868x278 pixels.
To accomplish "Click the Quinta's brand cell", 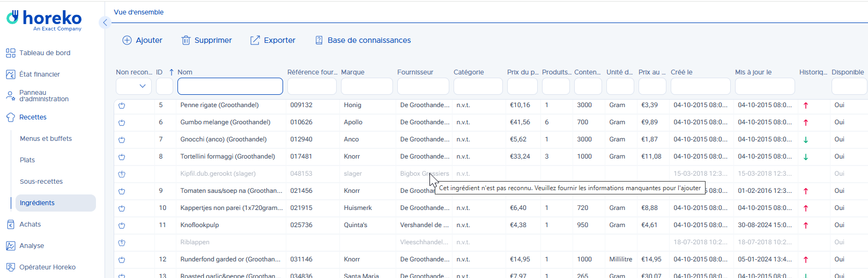I will pyautogui.click(x=355, y=225).
